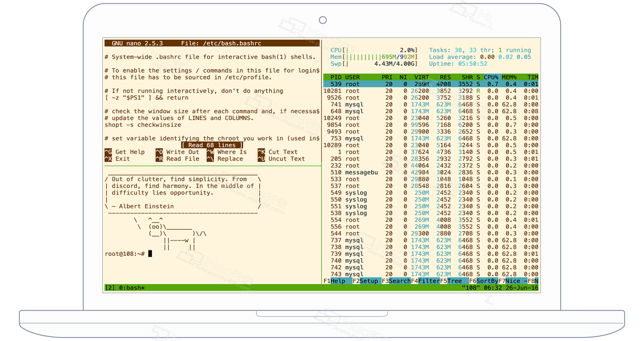Image resolution: width=644 pixels, height=341 pixels.
Task: Click the 'Uptime: 05:50:52' readout
Action: pos(458,64)
